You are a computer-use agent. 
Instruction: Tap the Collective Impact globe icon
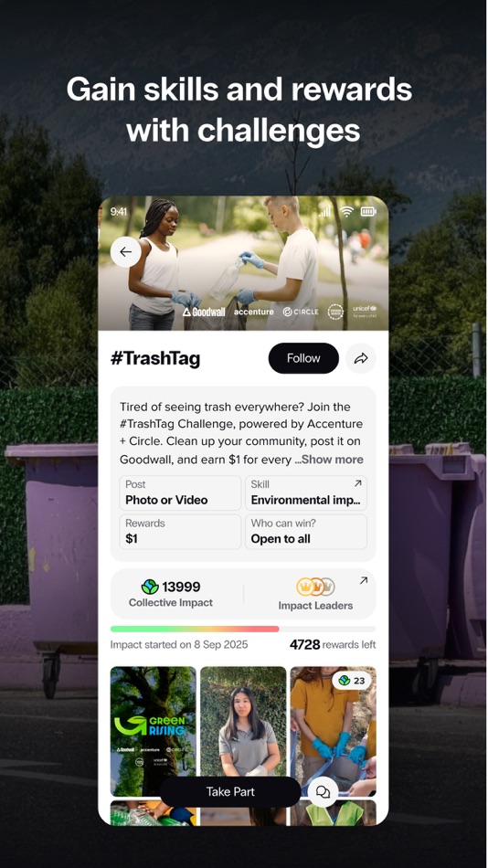(150, 587)
